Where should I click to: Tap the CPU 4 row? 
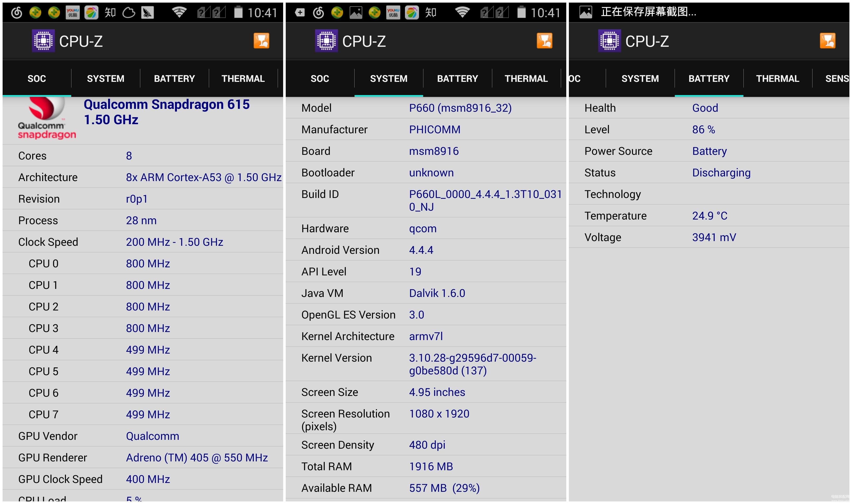143,349
